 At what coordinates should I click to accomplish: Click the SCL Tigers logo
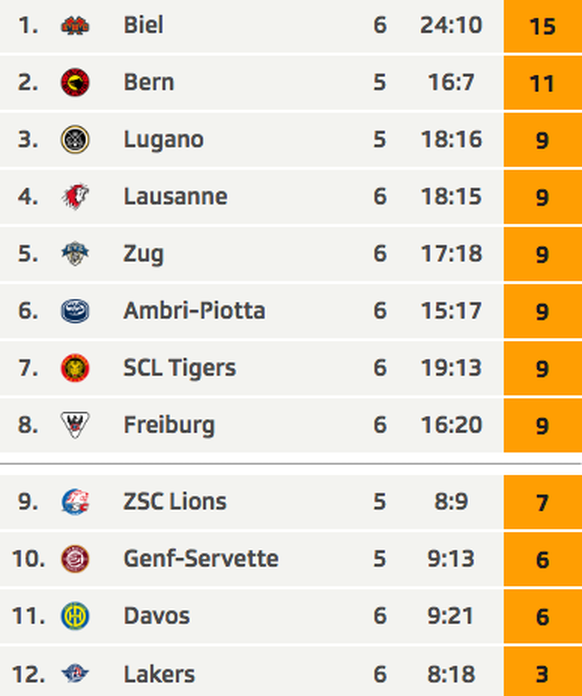point(75,368)
